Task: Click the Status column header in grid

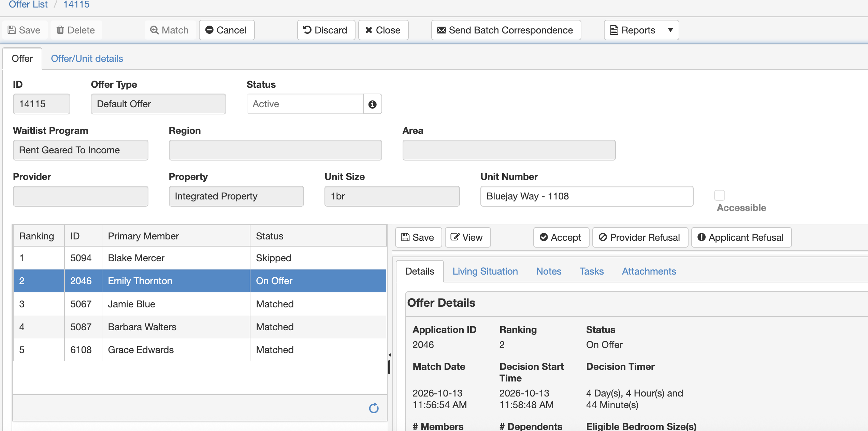Action: pyautogui.click(x=318, y=236)
